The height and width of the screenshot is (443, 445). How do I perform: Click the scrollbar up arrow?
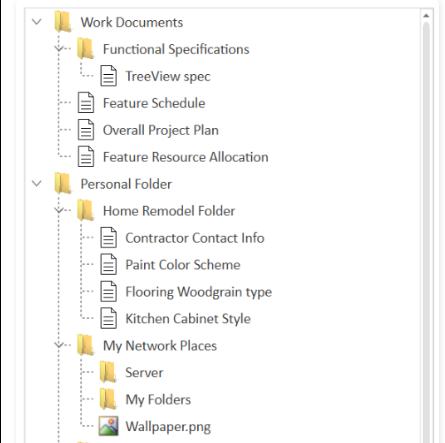tap(426, 16)
